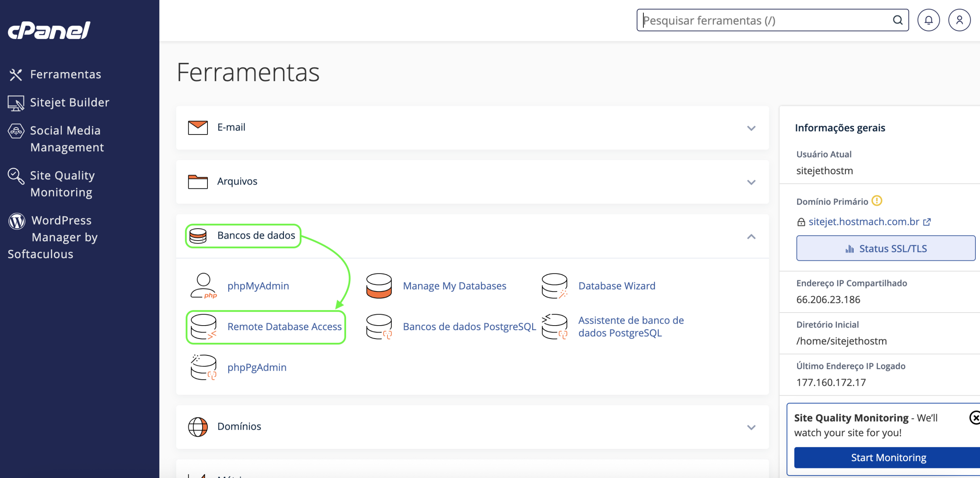Click the shared IP address 66.206.23.186
The height and width of the screenshot is (478, 980).
(828, 300)
